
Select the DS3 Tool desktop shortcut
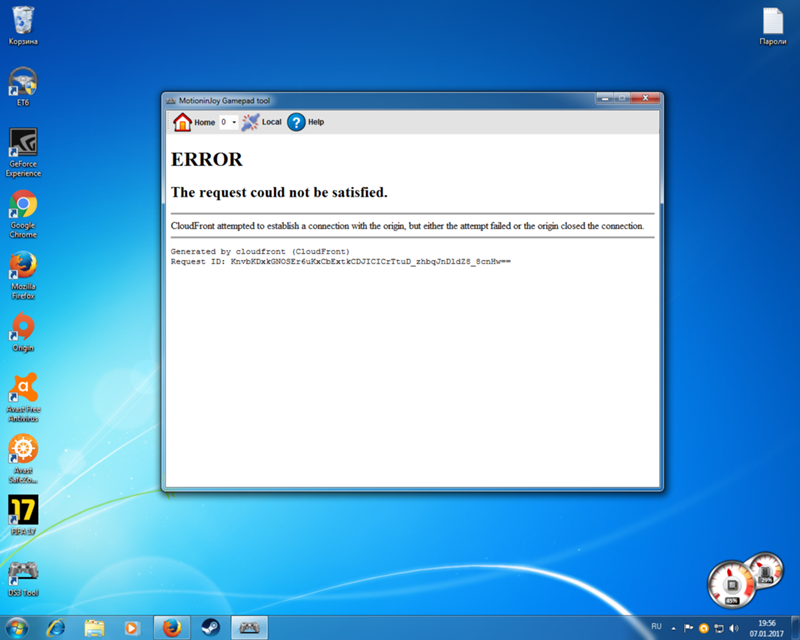coord(23,577)
